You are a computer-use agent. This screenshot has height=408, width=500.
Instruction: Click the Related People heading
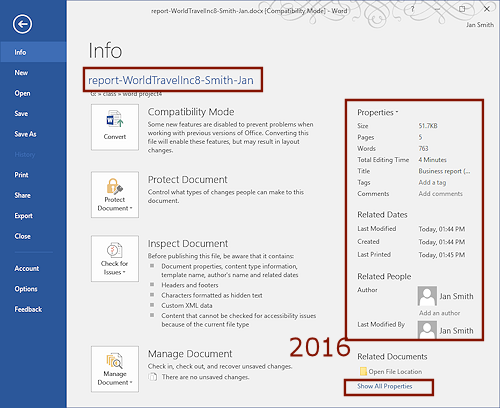(384, 276)
